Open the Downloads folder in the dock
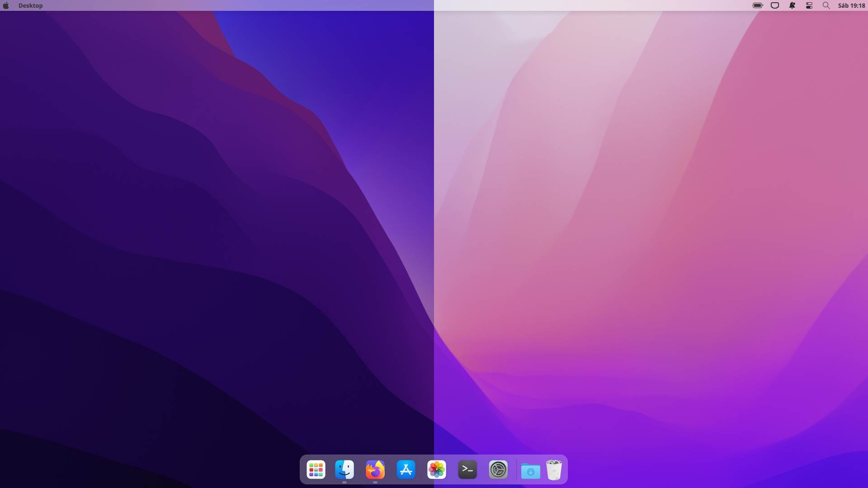Viewport: 868px width, 488px height. pos(531,470)
